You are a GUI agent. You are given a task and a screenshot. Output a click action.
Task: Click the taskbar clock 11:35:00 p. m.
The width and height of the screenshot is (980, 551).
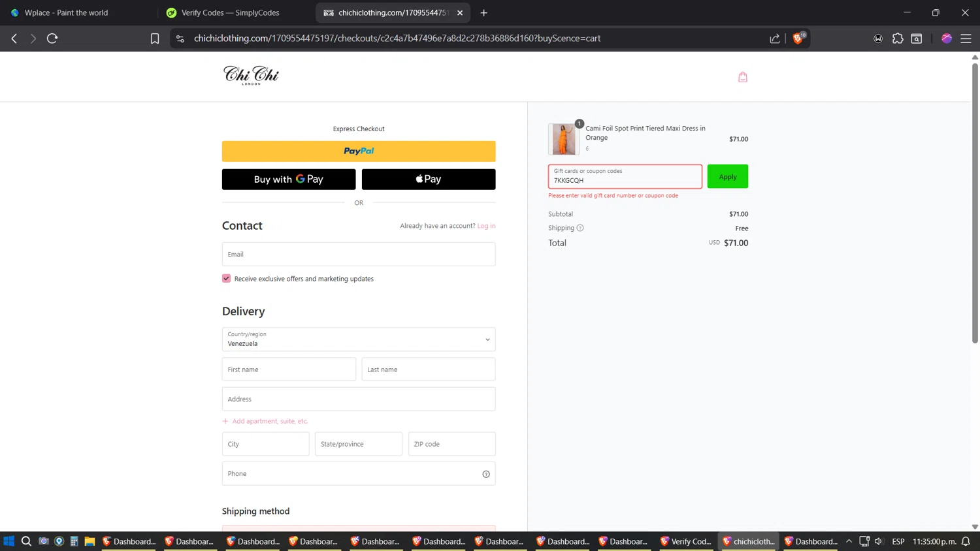(x=935, y=541)
